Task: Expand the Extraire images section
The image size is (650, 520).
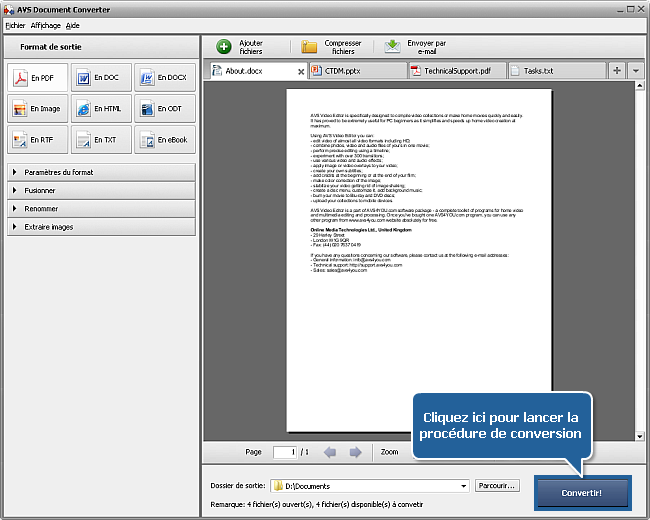Action: 101,227
